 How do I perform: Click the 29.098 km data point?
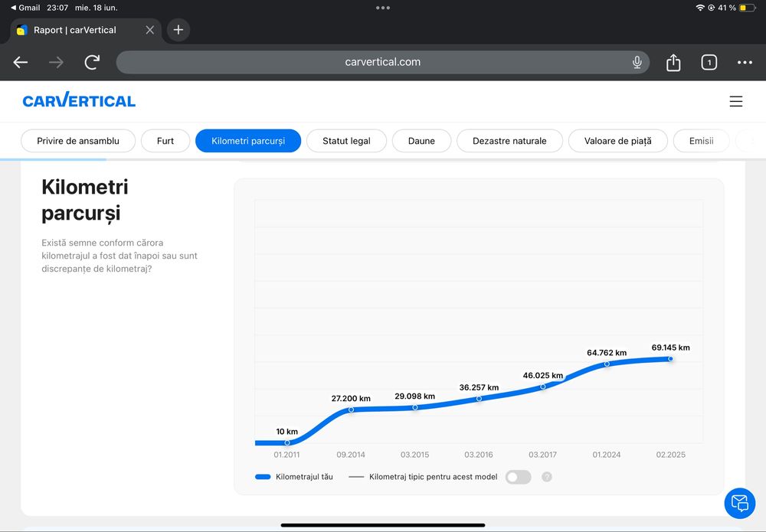(x=414, y=407)
